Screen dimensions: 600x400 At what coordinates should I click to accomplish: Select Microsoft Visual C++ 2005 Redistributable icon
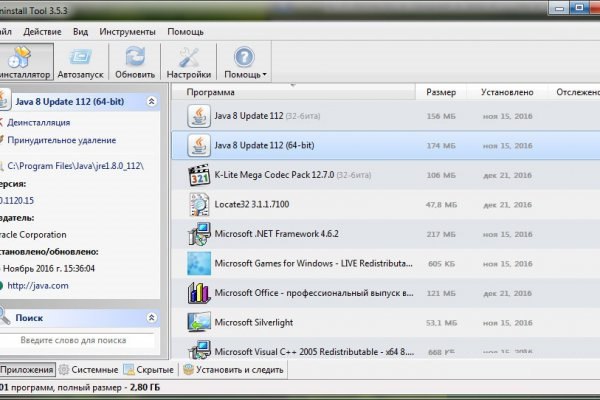click(199, 350)
